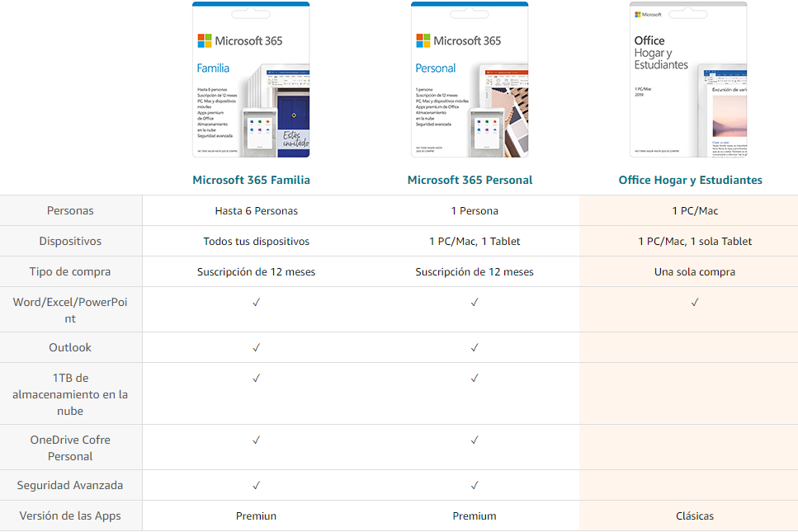Image resolution: width=798 pixels, height=532 pixels.
Task: Click Suscripción de 12 meses under Personal
Action: pyautogui.click(x=475, y=271)
